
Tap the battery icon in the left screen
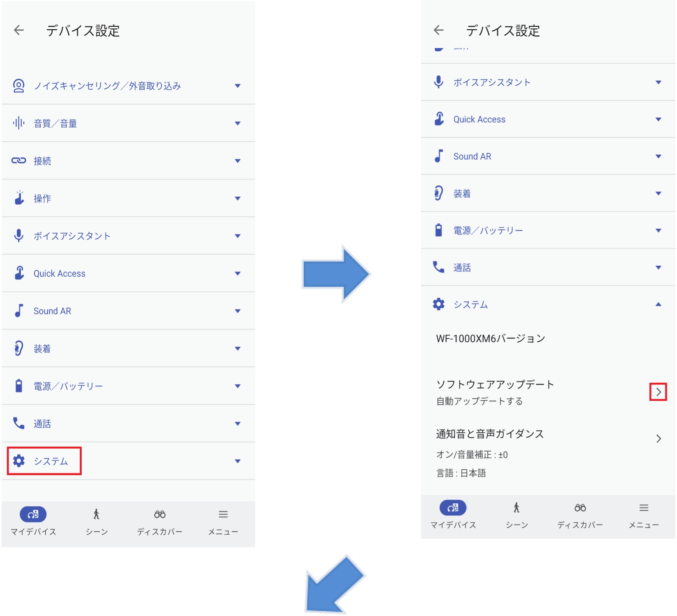[x=18, y=386]
